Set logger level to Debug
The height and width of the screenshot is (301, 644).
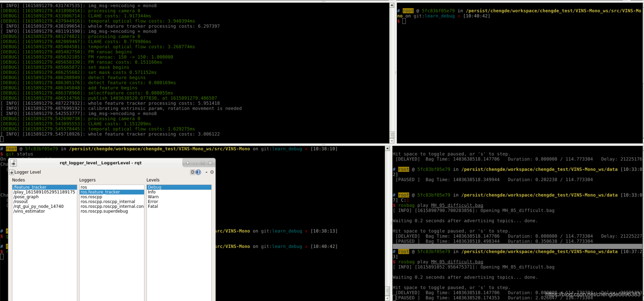tap(179, 187)
